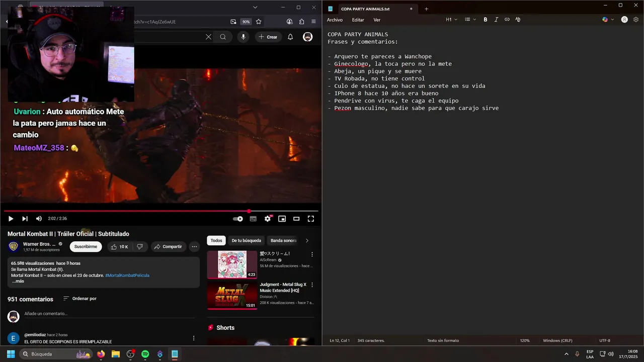The image size is (644, 362).
Task: Clear the YouTube search box with X
Action: pos(208,37)
